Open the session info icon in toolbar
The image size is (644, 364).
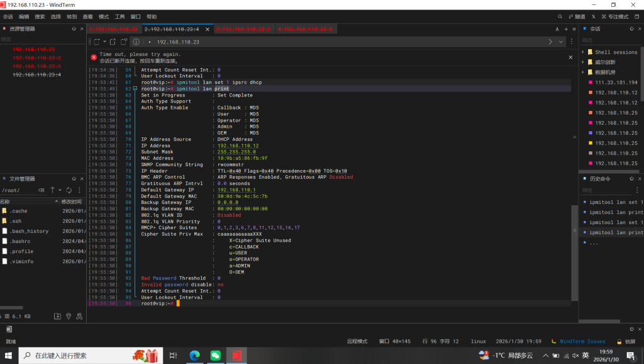(x=135, y=42)
